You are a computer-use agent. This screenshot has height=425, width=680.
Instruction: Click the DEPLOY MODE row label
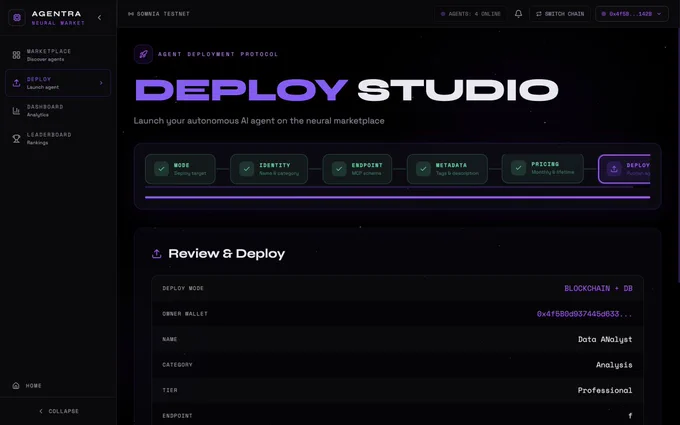coord(183,288)
